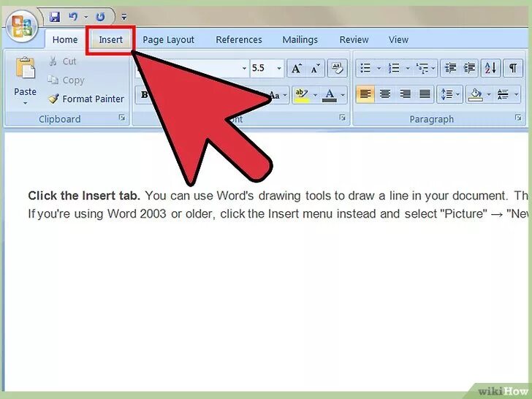Open the font color dropdown arrow
This screenshot has height=399, width=532.
[x=343, y=95]
